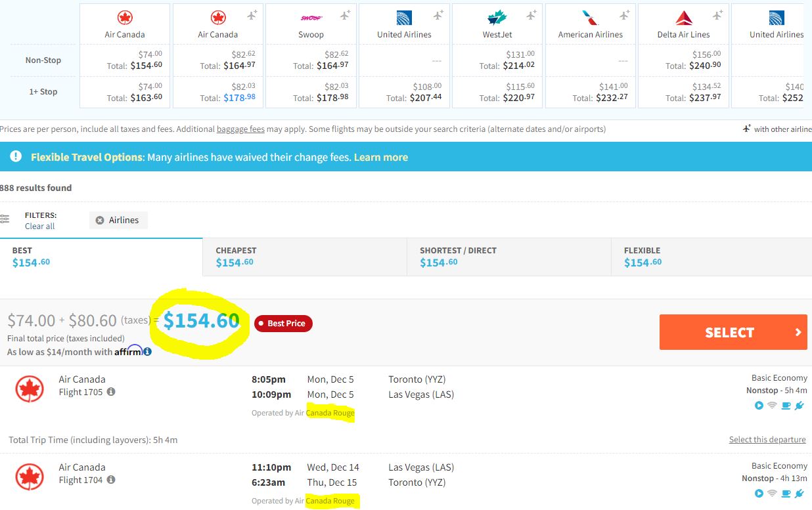The image size is (812, 510).
Task: Click the power plug icon for Flight 1705
Action: 800,406
